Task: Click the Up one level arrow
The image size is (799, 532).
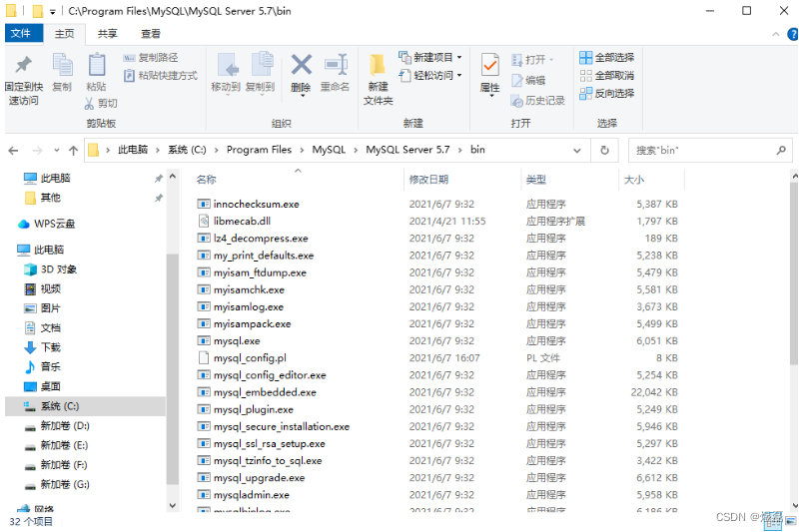Action: pyautogui.click(x=73, y=150)
